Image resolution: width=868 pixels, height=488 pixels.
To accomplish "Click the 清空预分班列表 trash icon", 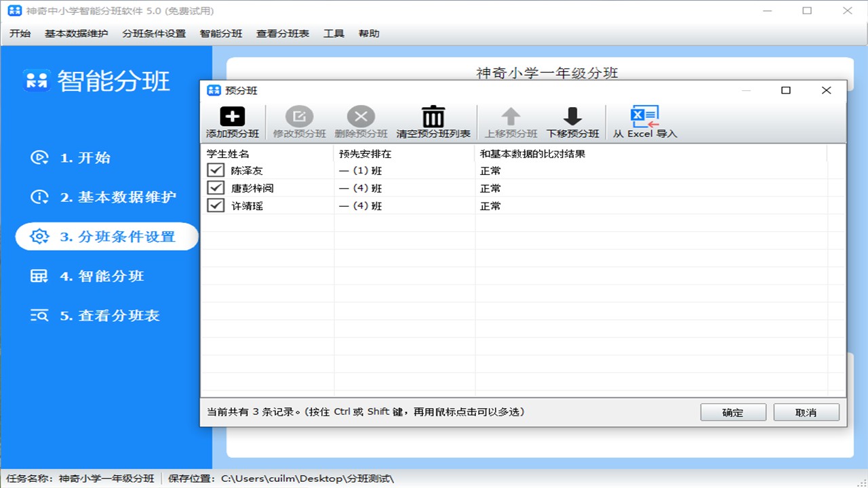I will pos(433,115).
